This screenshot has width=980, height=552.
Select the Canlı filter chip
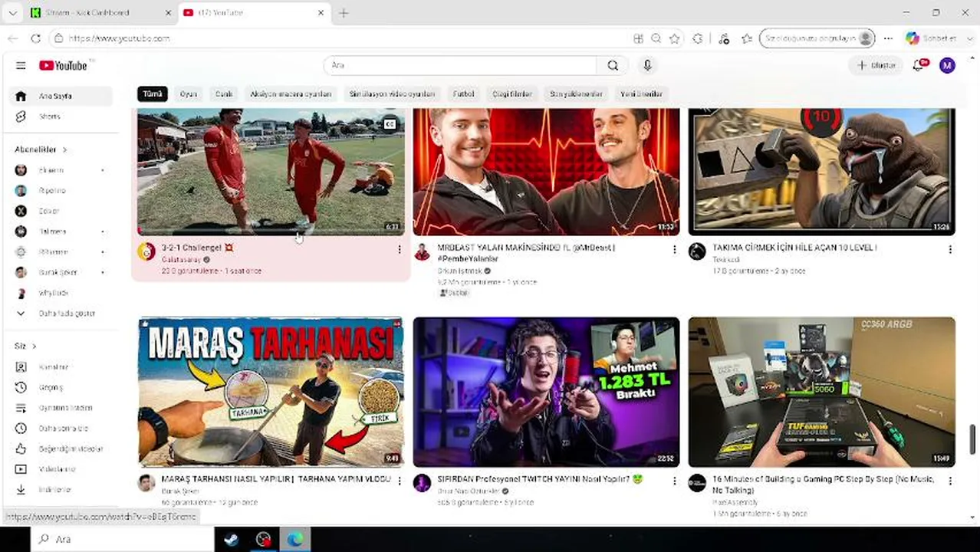[224, 94]
